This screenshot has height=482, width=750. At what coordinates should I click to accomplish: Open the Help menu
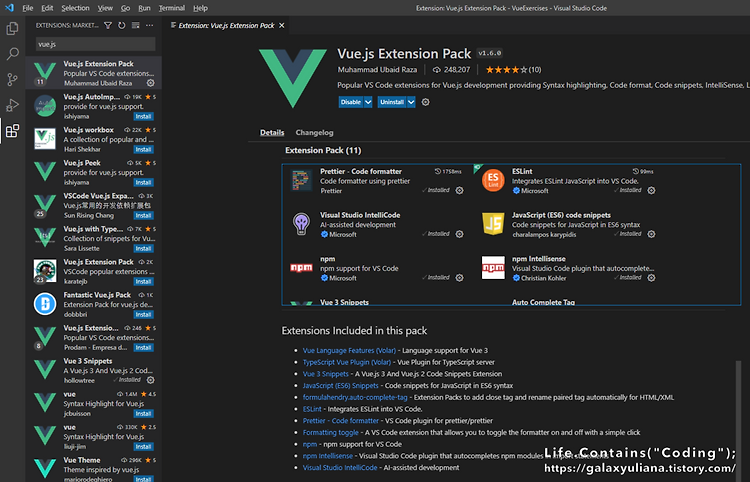point(200,8)
